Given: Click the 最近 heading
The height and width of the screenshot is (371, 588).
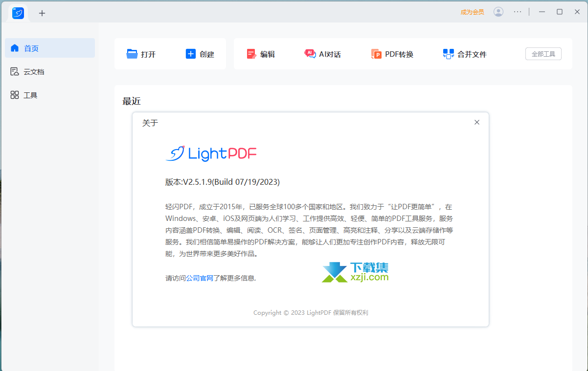Looking at the screenshot, I should 132,101.
